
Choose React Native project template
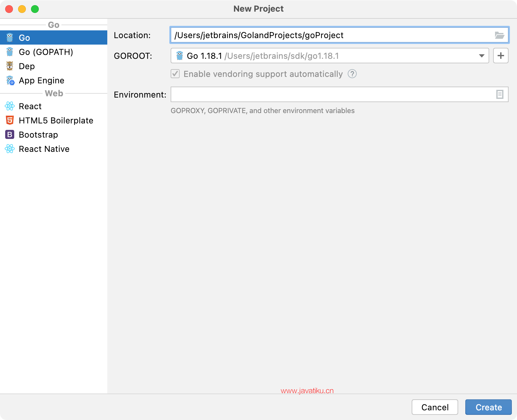point(44,149)
